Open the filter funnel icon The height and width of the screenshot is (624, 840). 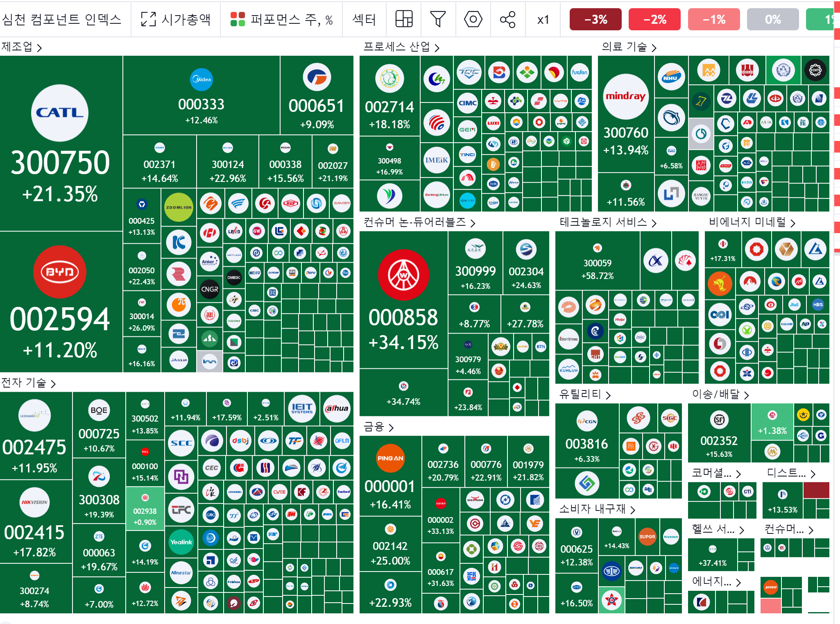point(438,19)
